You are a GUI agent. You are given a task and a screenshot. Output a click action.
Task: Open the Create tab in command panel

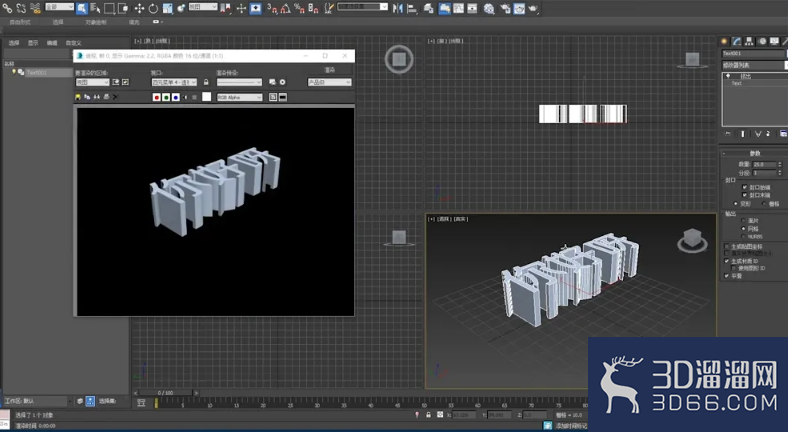724,41
